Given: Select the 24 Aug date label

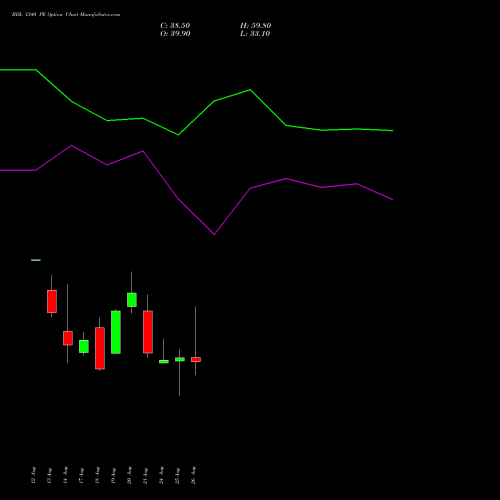Looking at the screenshot, I should (x=161, y=475).
